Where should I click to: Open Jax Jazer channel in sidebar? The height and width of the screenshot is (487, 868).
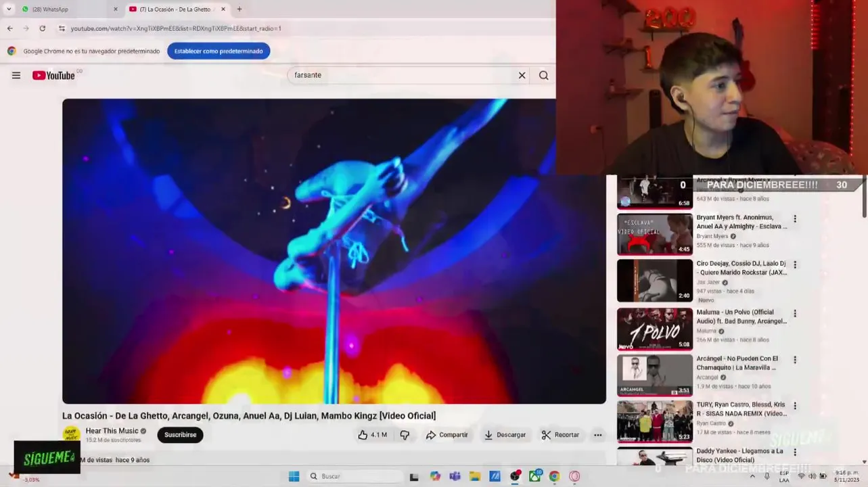click(708, 282)
